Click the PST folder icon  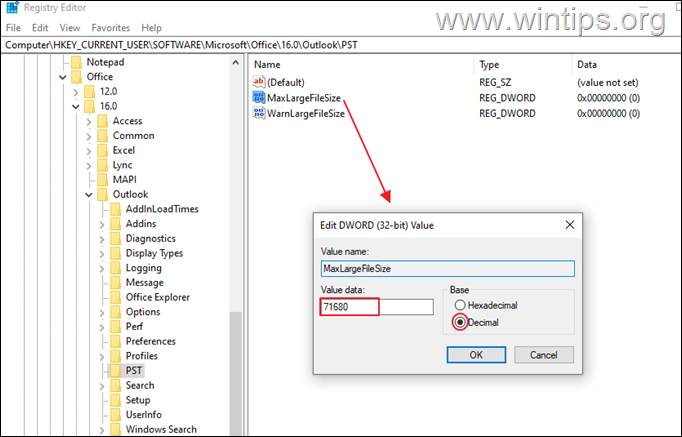115,370
